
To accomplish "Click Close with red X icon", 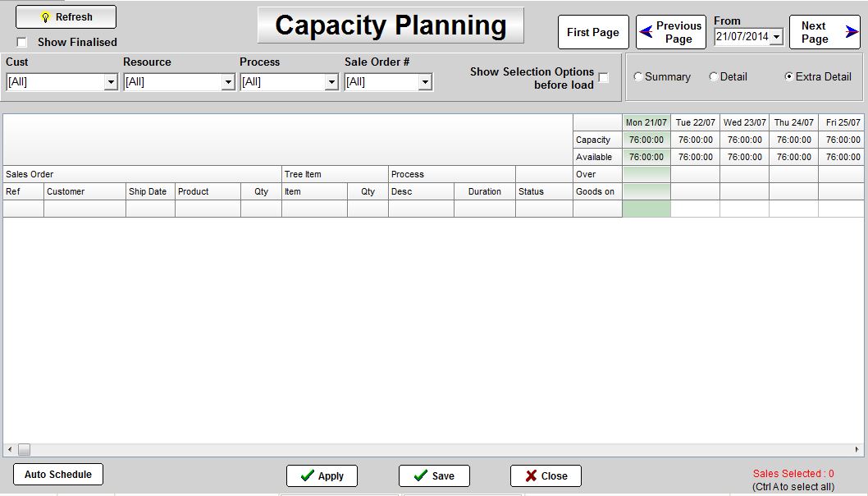I will tap(545, 475).
